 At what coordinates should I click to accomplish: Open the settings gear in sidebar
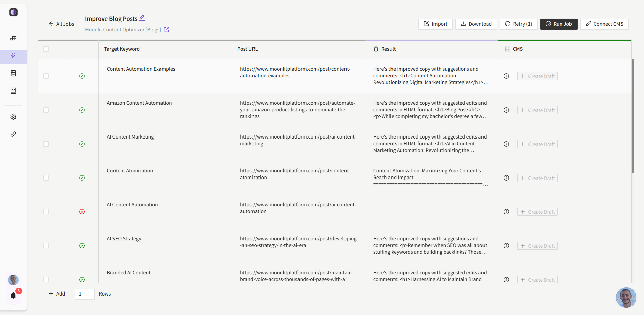coord(13,117)
